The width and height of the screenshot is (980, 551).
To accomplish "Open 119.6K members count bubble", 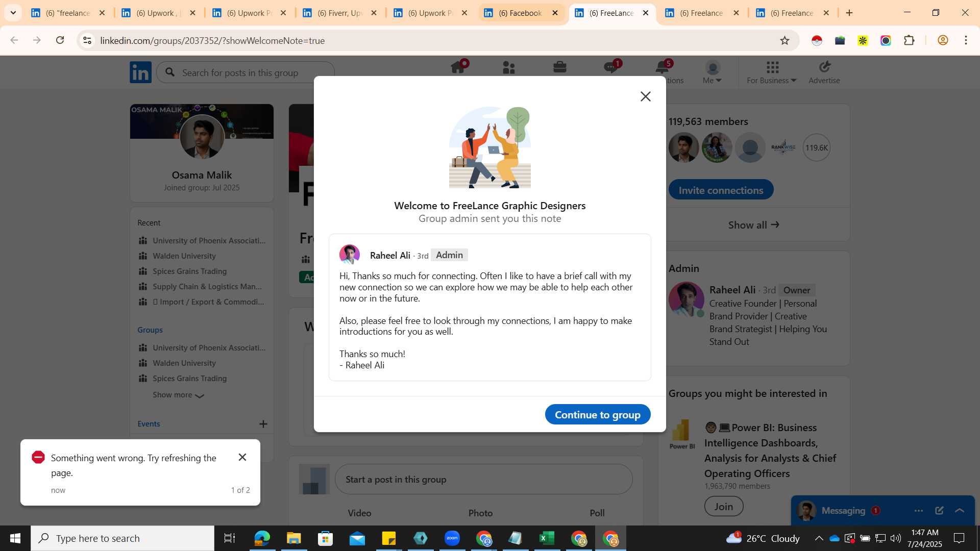I will click(817, 147).
